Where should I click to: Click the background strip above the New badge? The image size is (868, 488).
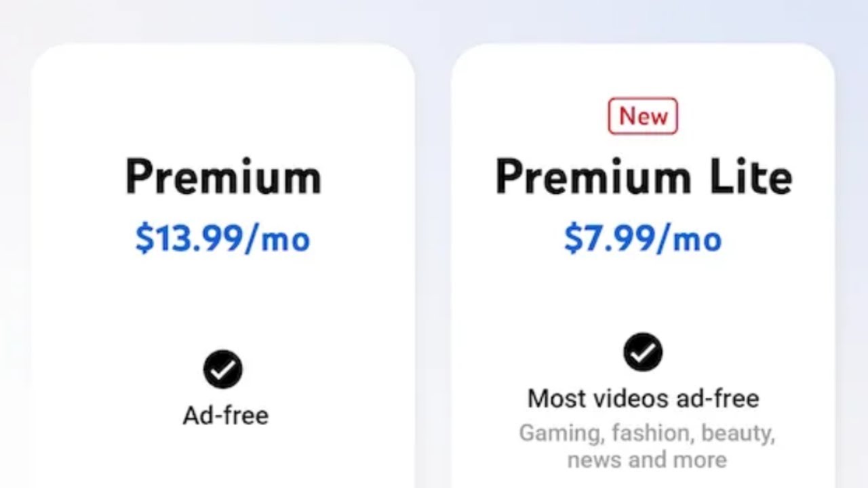[x=643, y=20]
